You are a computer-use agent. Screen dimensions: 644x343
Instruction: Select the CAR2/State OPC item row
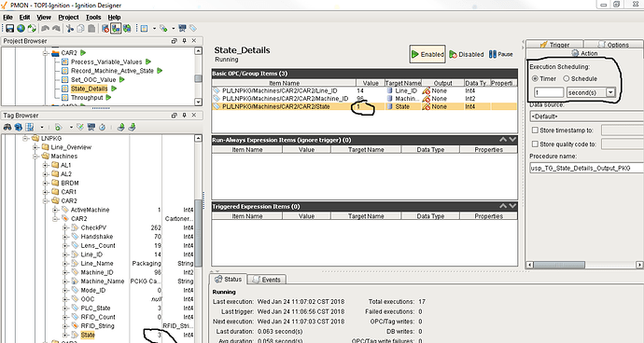click(364, 106)
